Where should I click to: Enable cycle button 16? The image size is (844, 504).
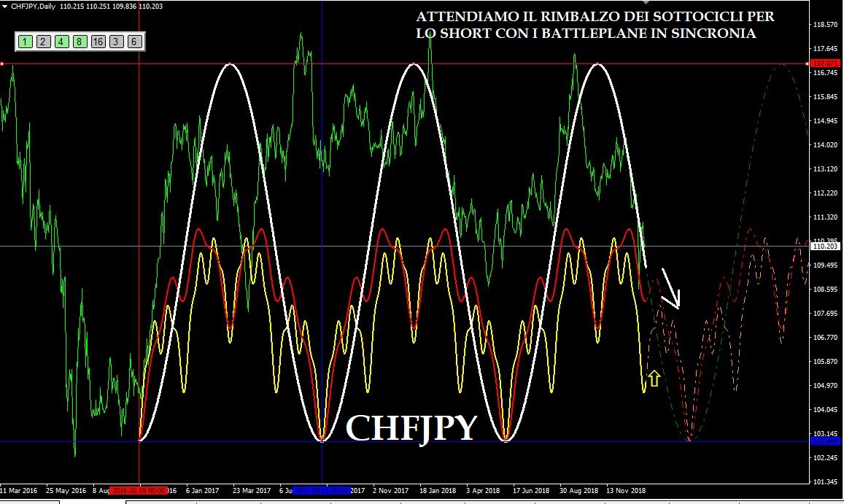(x=98, y=42)
